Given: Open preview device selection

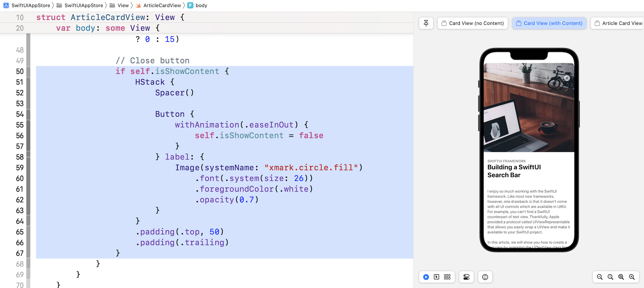Looking at the screenshot, I should coord(485,277).
